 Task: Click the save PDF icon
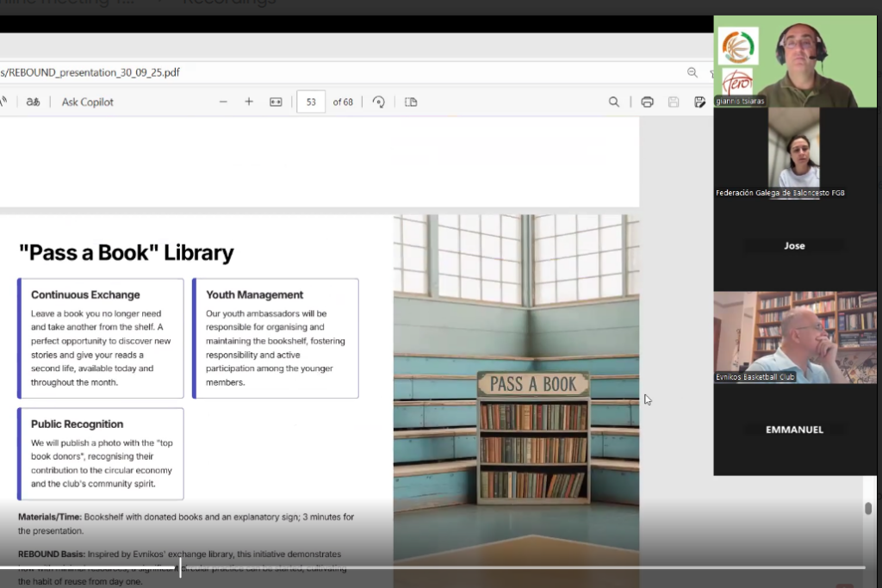674,102
